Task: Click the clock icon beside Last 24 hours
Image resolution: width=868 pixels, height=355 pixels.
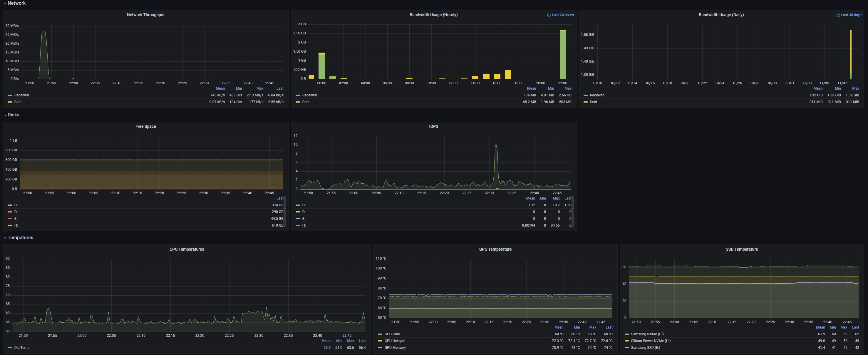Action: (x=549, y=15)
